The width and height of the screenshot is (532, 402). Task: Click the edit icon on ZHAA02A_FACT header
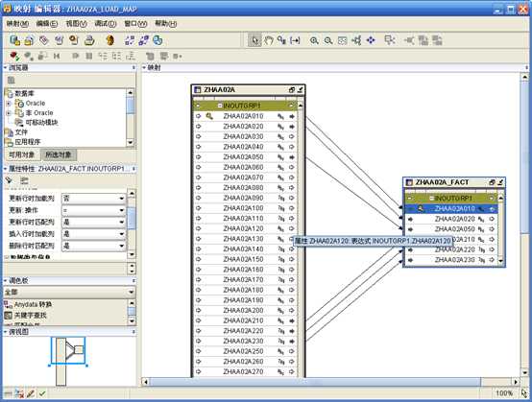tap(500, 182)
